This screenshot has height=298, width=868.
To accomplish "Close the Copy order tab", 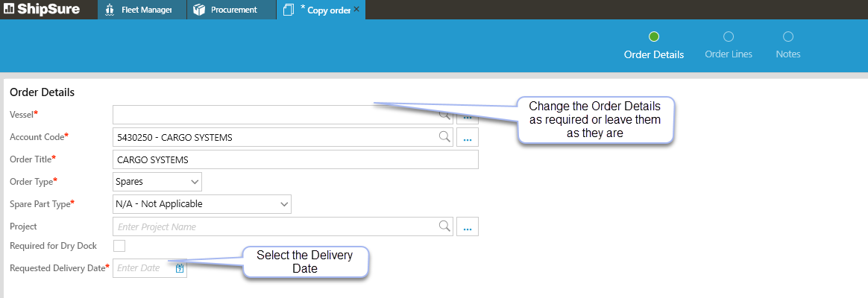I will [x=356, y=10].
